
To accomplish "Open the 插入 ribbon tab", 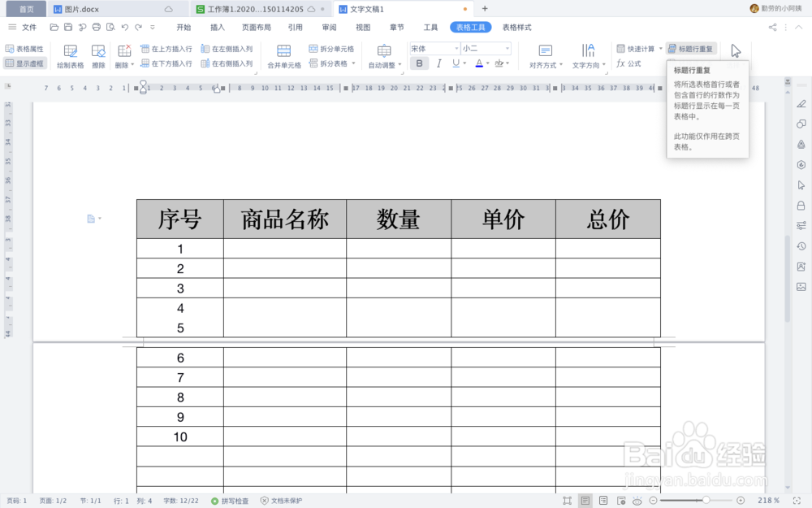I will pos(218,27).
